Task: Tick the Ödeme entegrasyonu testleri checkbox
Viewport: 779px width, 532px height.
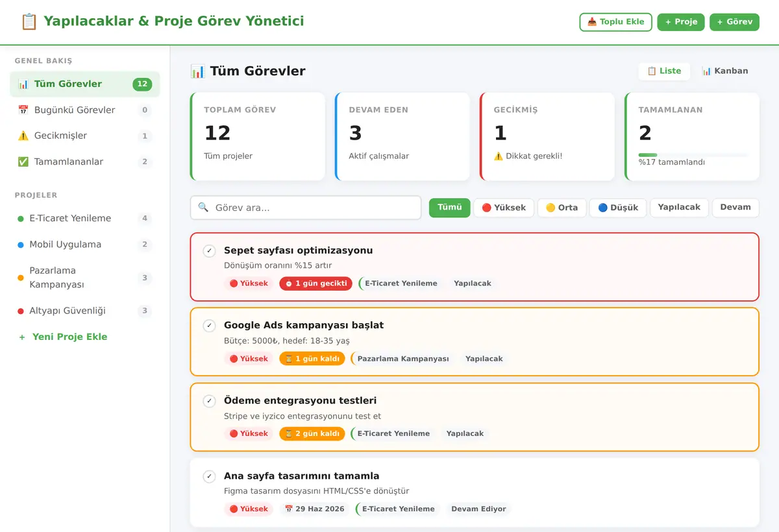Action: point(209,401)
